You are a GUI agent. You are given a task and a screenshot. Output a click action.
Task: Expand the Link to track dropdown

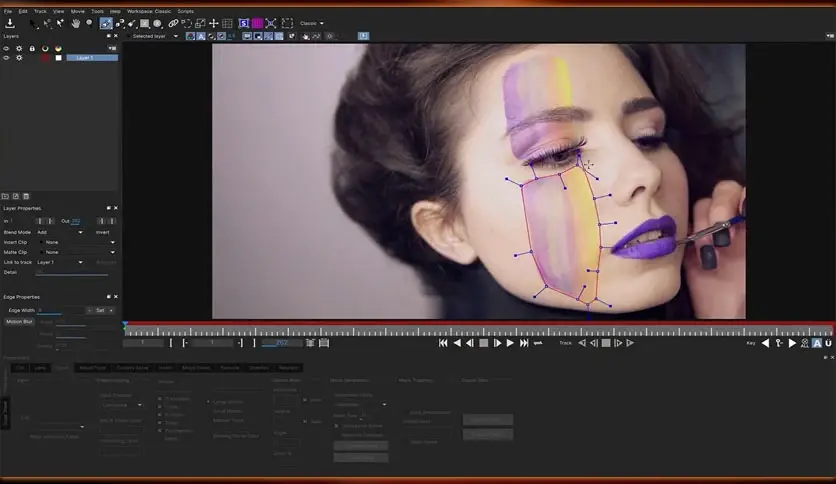60,262
